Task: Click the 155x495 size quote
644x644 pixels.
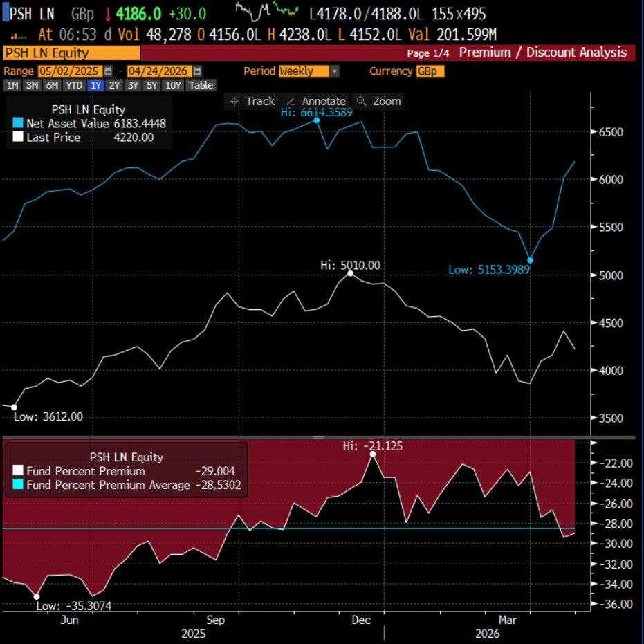Action: tap(459, 15)
